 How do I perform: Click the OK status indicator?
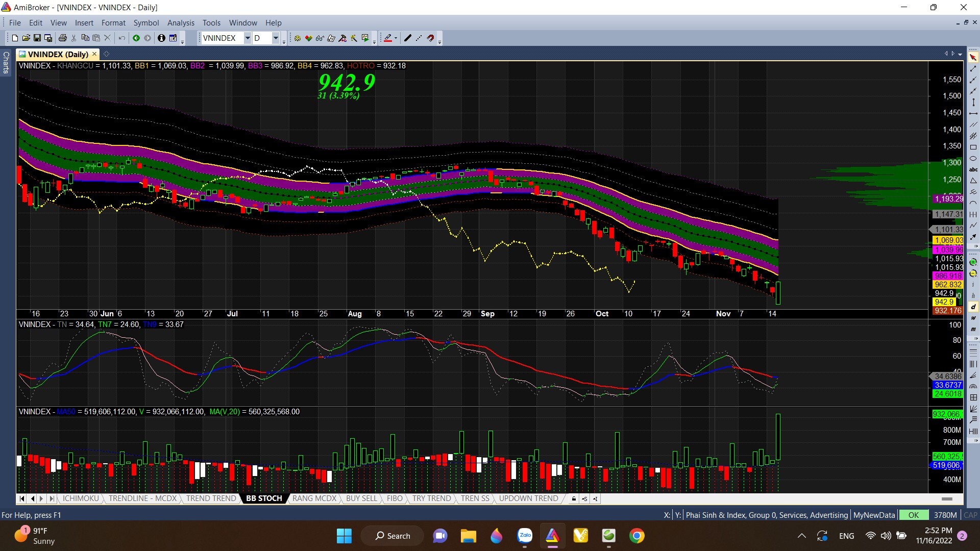913,515
